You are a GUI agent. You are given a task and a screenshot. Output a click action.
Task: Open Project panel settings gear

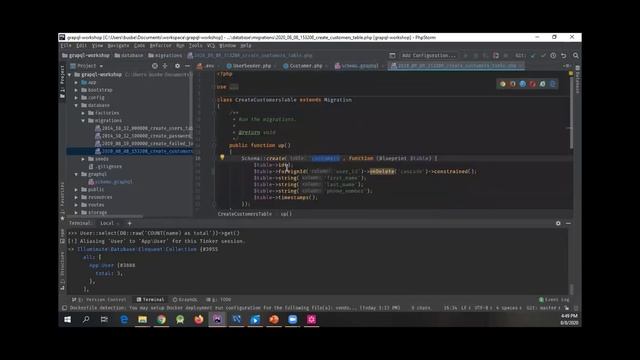click(177, 66)
